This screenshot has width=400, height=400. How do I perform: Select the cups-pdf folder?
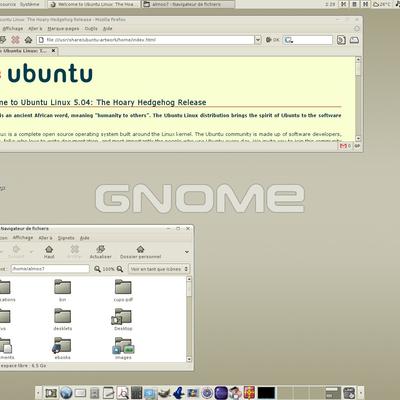click(123, 290)
